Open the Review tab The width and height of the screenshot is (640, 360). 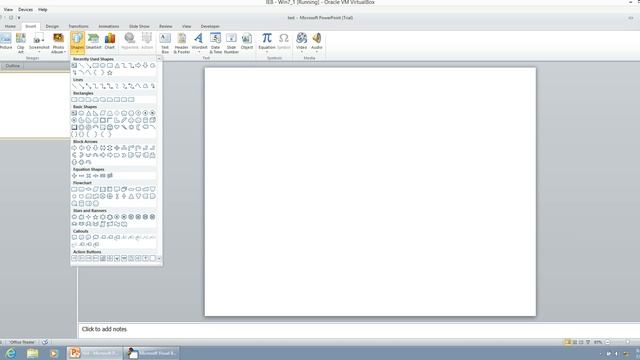pyautogui.click(x=165, y=26)
